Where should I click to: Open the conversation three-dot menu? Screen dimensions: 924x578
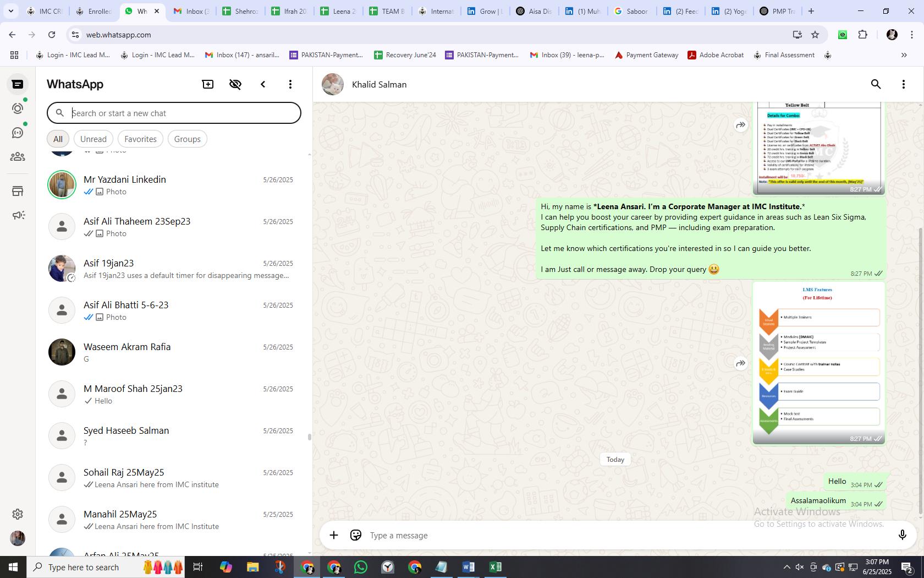[903, 84]
